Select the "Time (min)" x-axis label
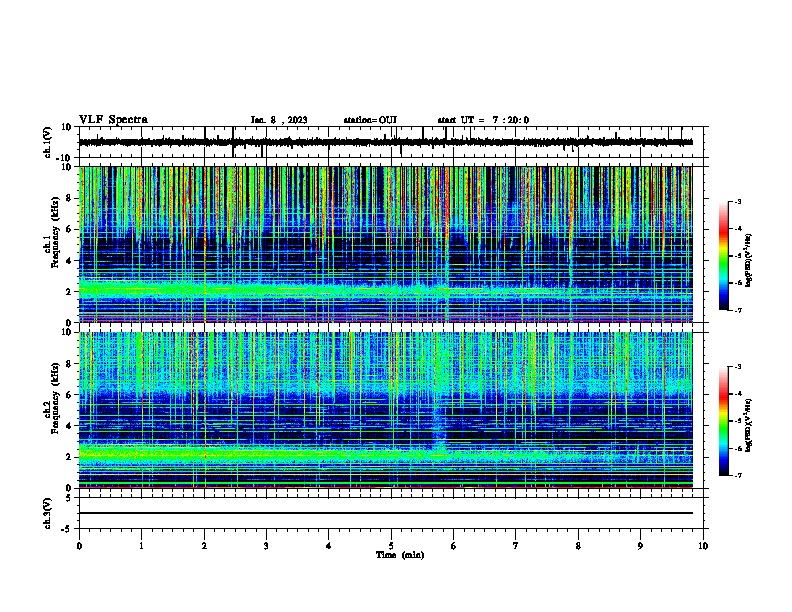The width and height of the screenshot is (792, 612). [400, 555]
